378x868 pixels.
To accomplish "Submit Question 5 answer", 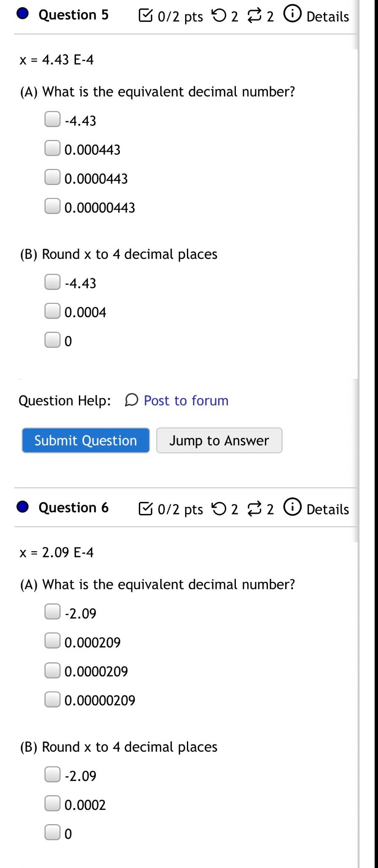I will click(86, 440).
